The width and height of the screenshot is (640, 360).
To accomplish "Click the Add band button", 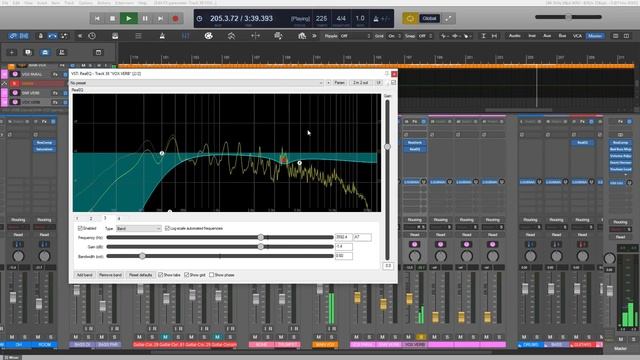I will tap(84, 275).
